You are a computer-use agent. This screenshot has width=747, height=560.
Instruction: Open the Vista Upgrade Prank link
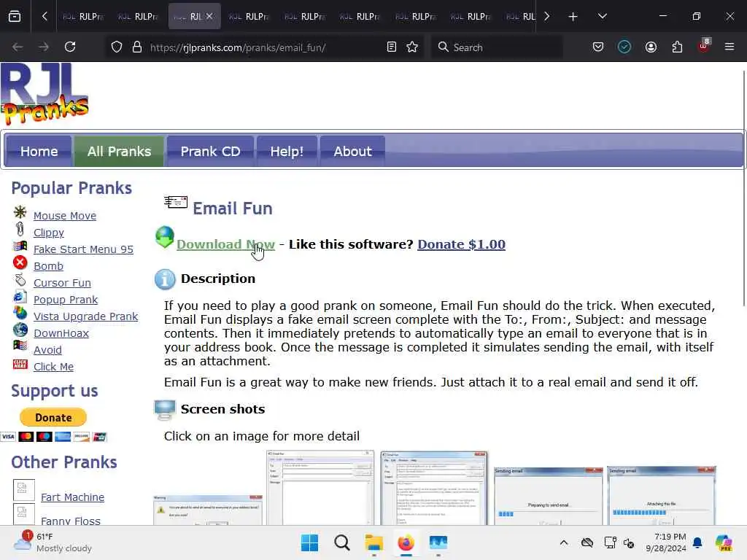click(86, 316)
